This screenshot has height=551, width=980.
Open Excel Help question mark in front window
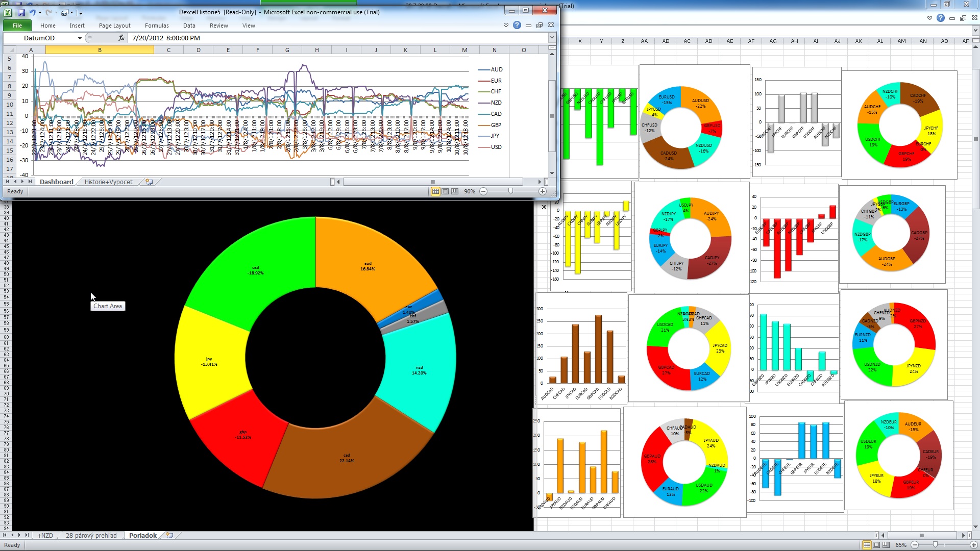coord(517,25)
